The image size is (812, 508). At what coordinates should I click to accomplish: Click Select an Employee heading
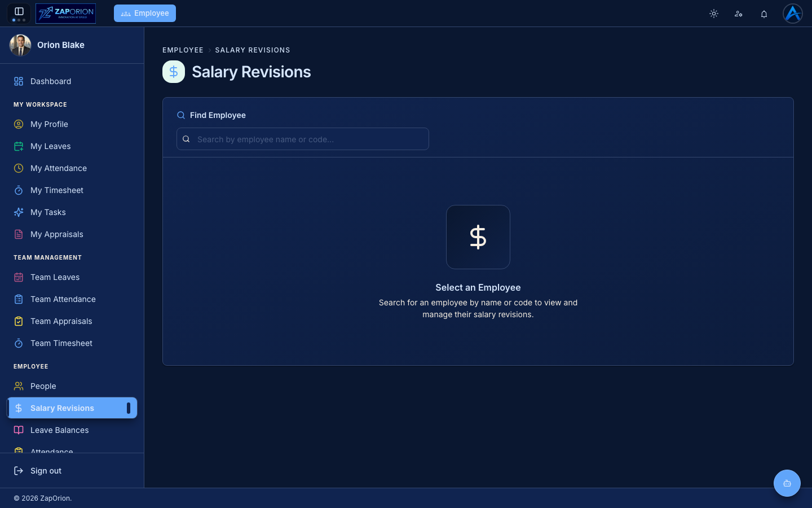pos(478,288)
